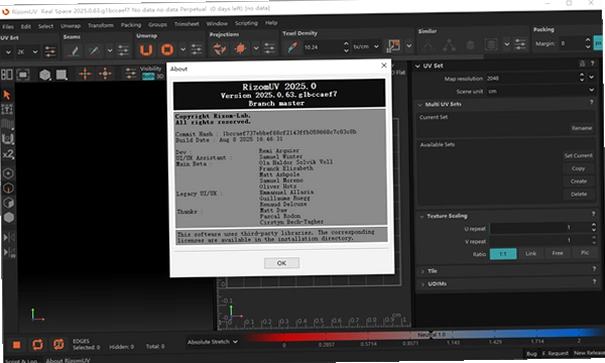Click the top symmetry mirror icon in left toolbar
This screenshot has width=605, height=363.
pyautogui.click(x=8, y=237)
